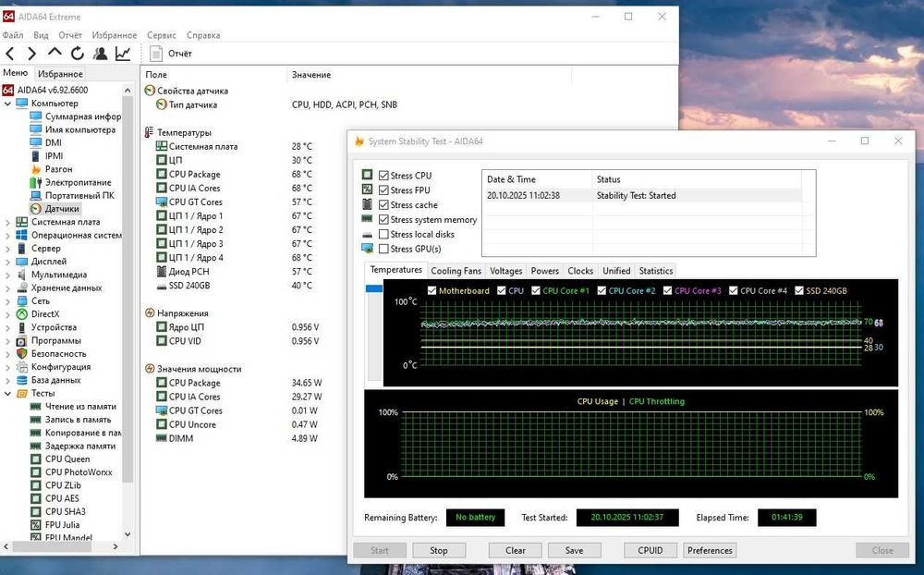Viewport: 924px width, 575px height.
Task: Collapse the Компьютер tree node
Action: pyautogui.click(x=7, y=104)
